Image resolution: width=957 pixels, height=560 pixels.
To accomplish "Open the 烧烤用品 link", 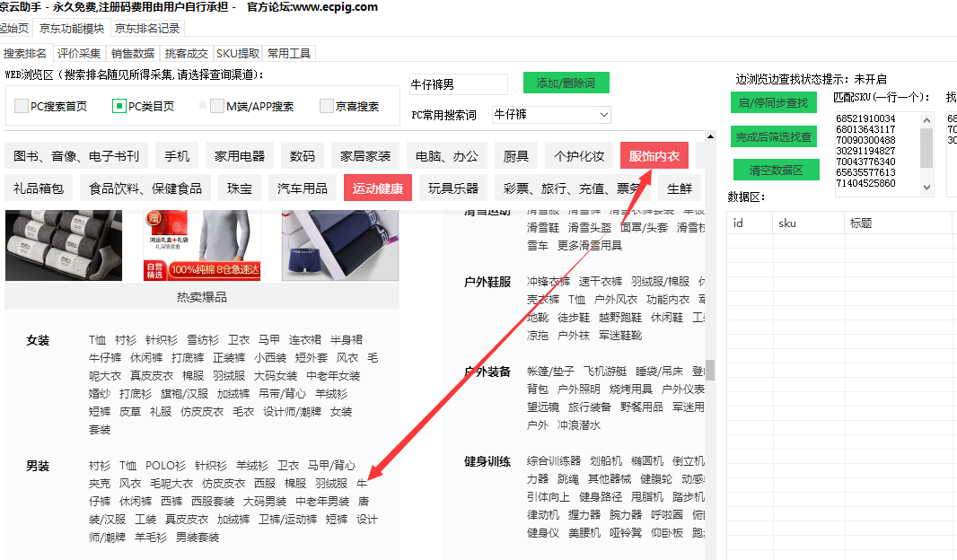I will 630,389.
